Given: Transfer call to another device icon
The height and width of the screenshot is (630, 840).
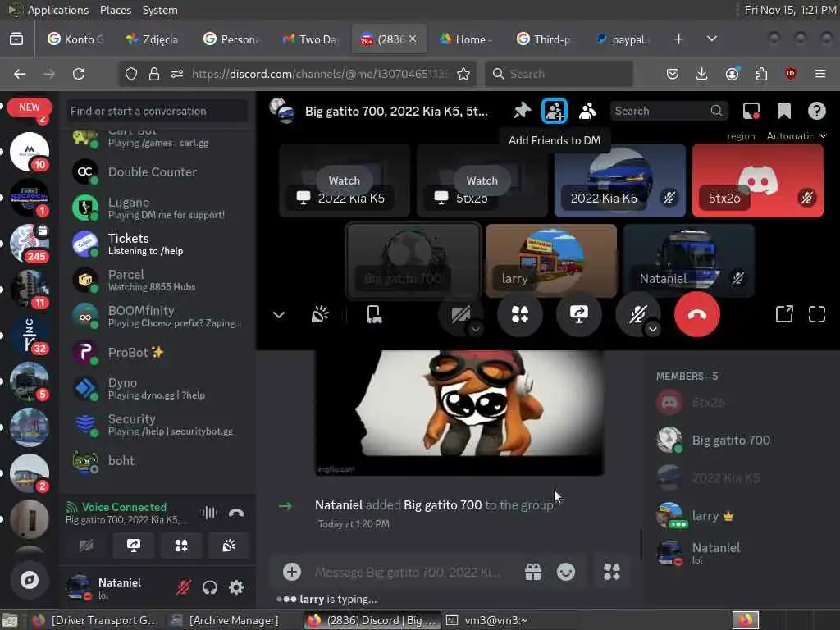Looking at the screenshot, I should click(374, 314).
